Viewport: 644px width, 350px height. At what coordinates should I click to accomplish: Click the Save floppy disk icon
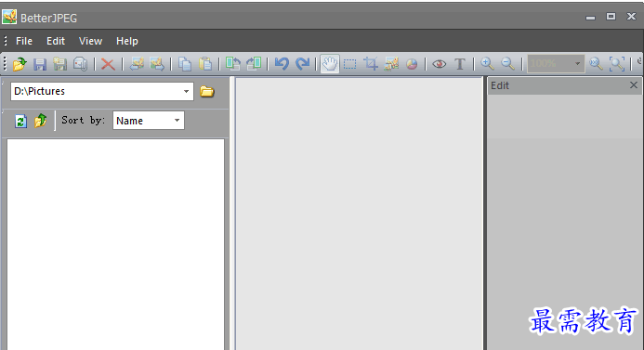click(40, 64)
